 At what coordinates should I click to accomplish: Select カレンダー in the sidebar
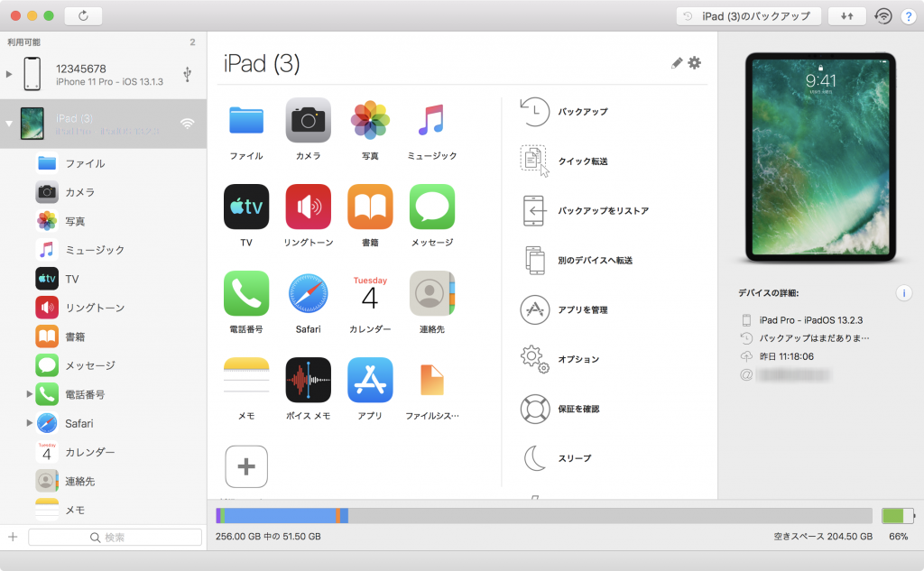[x=103, y=452]
